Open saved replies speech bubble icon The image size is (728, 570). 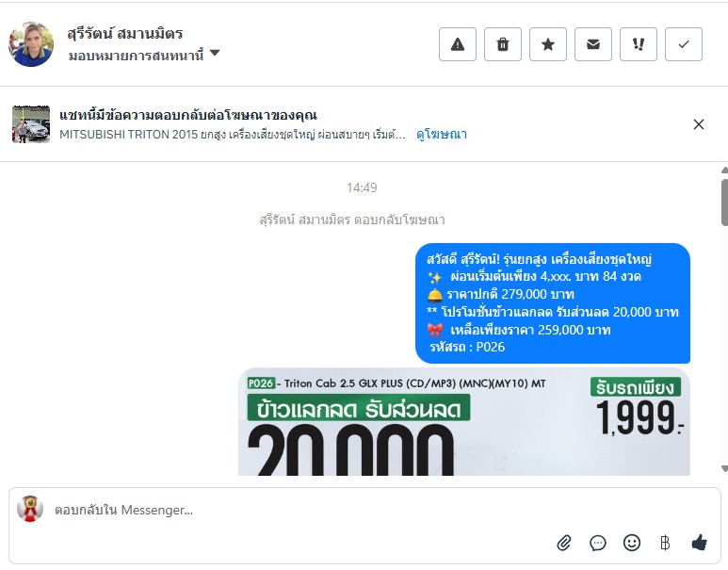pyautogui.click(x=597, y=543)
